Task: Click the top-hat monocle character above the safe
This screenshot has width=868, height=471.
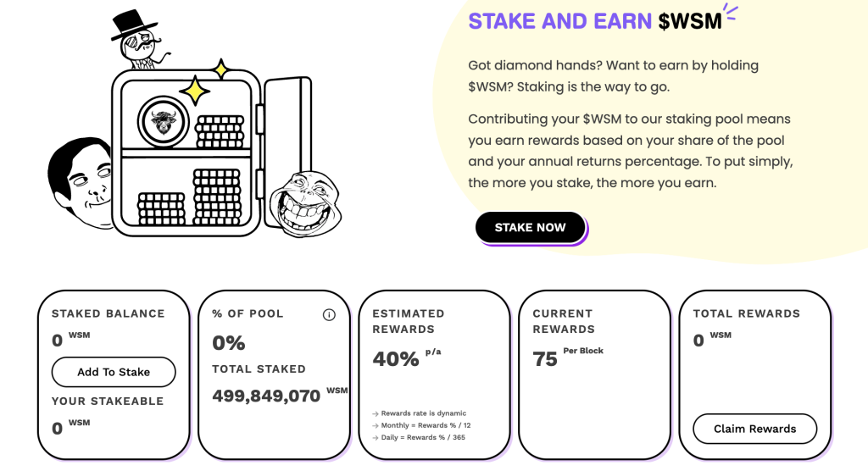Action: click(x=140, y=40)
